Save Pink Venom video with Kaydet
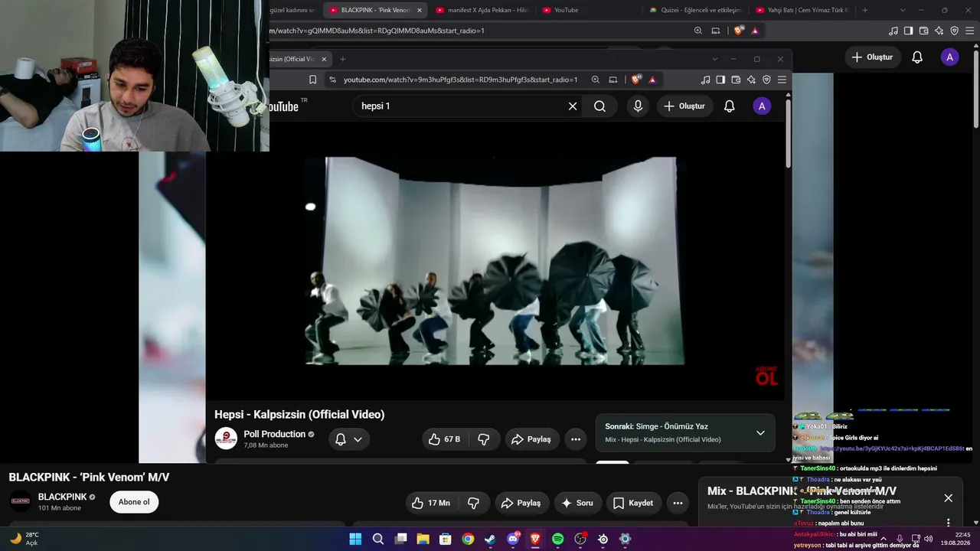Viewport: 980px width, 551px height. point(634,503)
